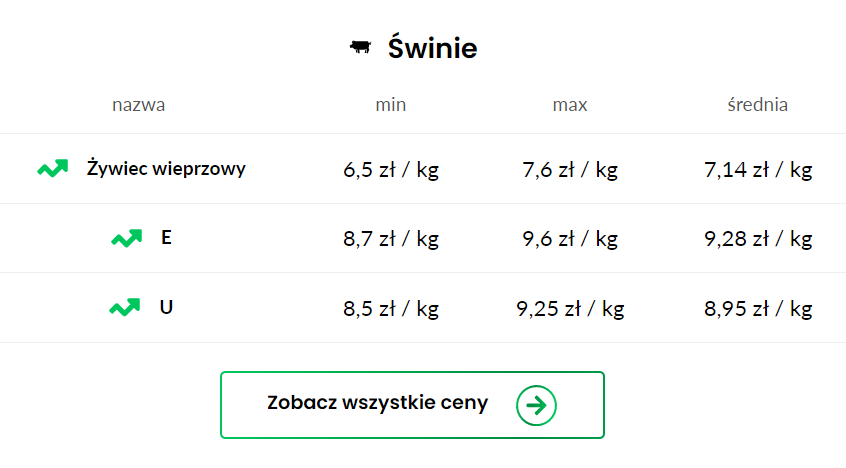Select the class U row label

[x=166, y=307]
